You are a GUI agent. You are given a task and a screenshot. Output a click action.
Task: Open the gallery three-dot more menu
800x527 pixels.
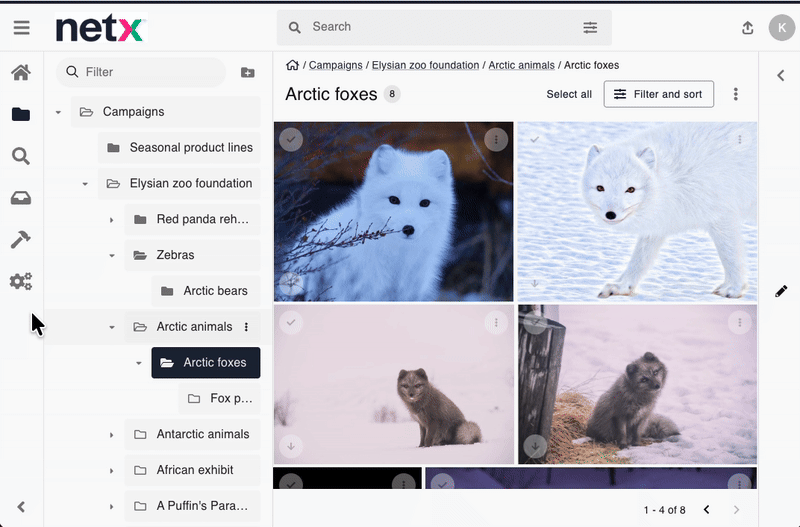click(736, 94)
